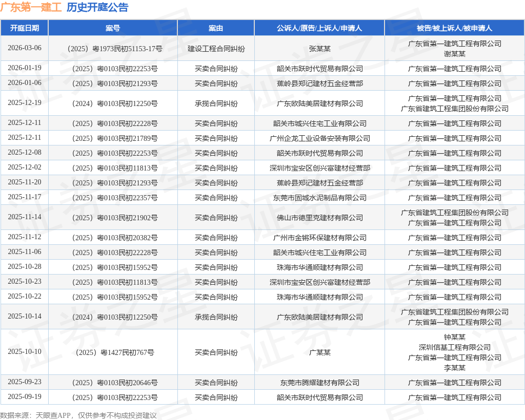Select the date 2025-11-12
Screen dimensions: 525x420
25,237
